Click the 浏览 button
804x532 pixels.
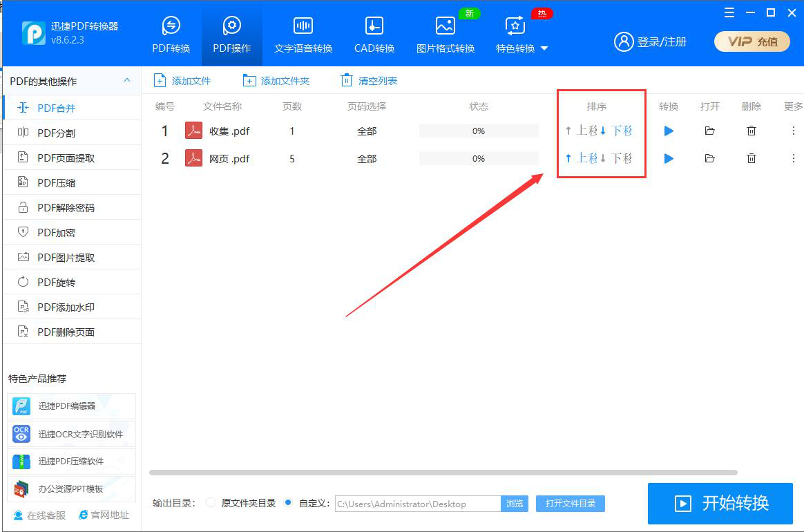515,504
